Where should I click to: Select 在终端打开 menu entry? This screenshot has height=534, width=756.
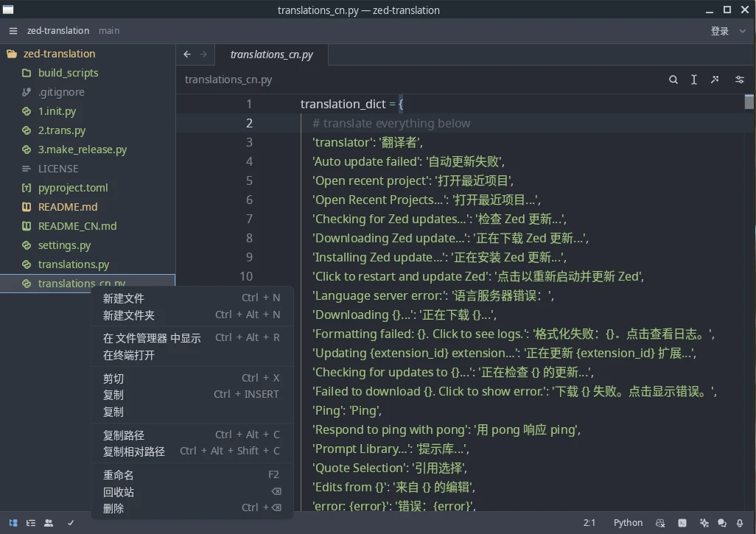[192, 355]
